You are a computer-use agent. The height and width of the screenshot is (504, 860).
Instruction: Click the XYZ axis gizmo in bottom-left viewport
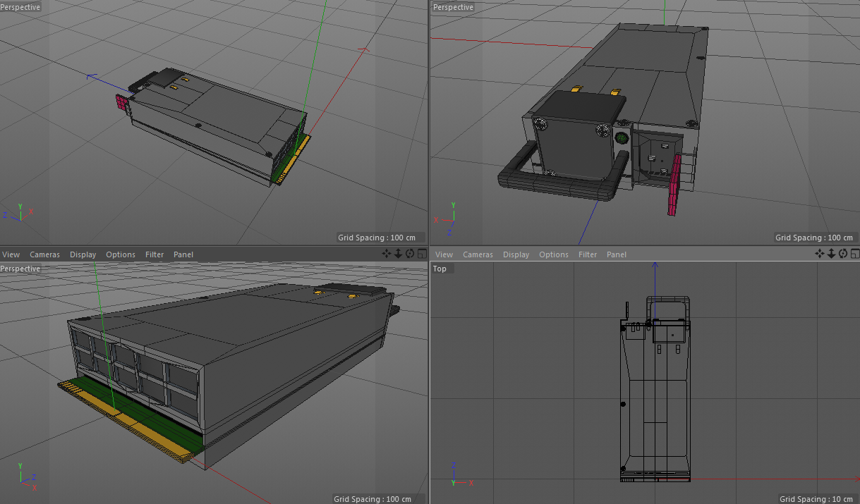click(27, 476)
